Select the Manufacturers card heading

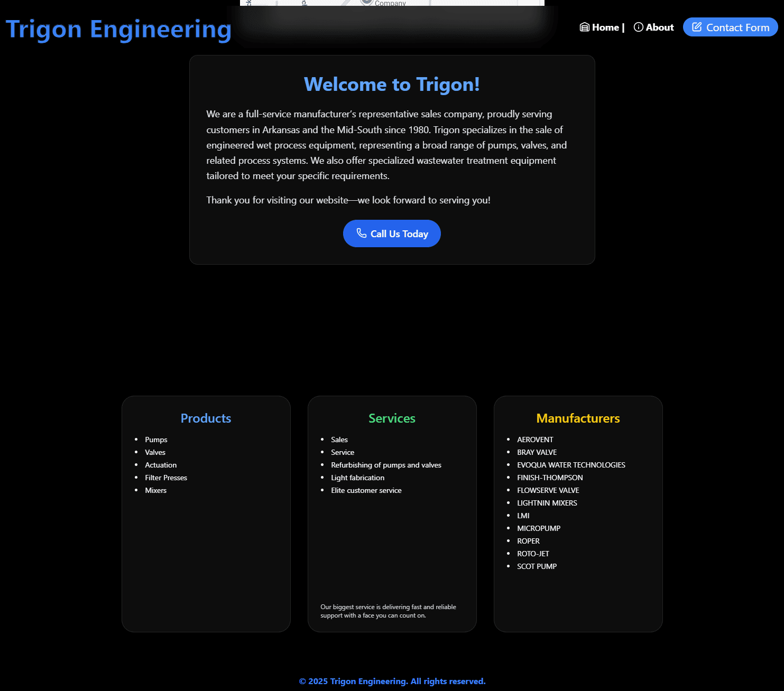(x=578, y=418)
